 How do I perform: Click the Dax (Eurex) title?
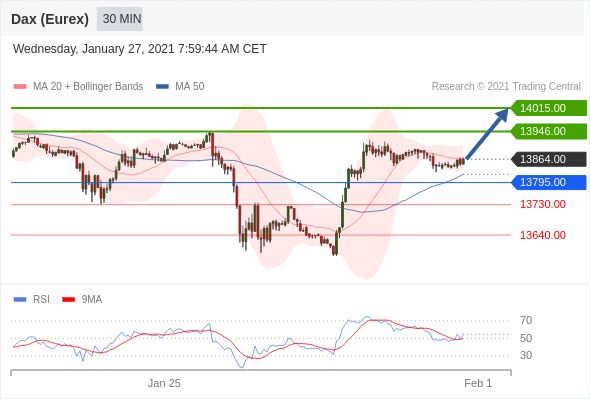click(x=50, y=19)
